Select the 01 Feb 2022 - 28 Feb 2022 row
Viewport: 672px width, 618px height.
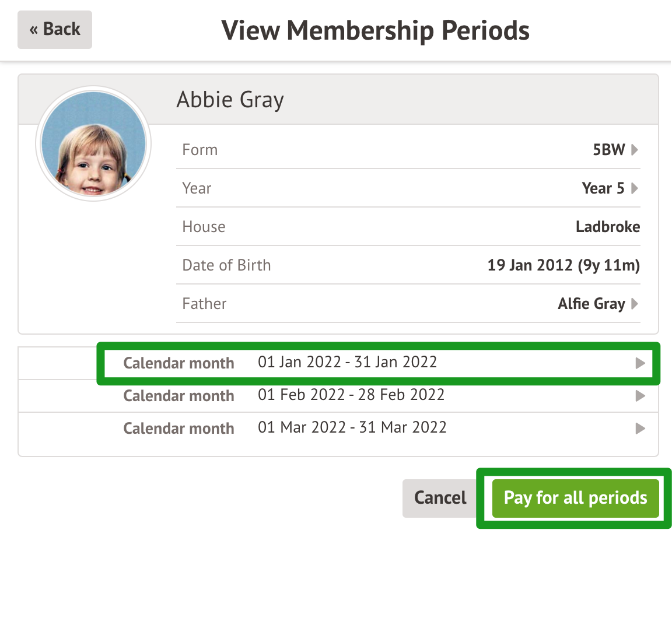pos(338,396)
